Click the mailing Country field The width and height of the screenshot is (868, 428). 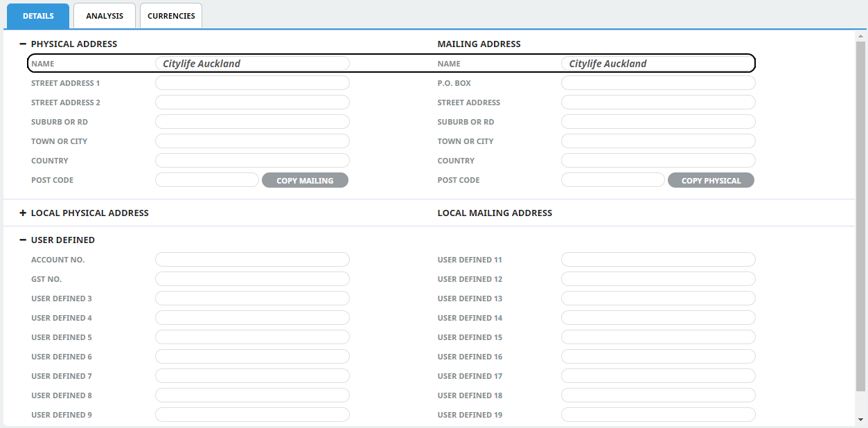[658, 161]
